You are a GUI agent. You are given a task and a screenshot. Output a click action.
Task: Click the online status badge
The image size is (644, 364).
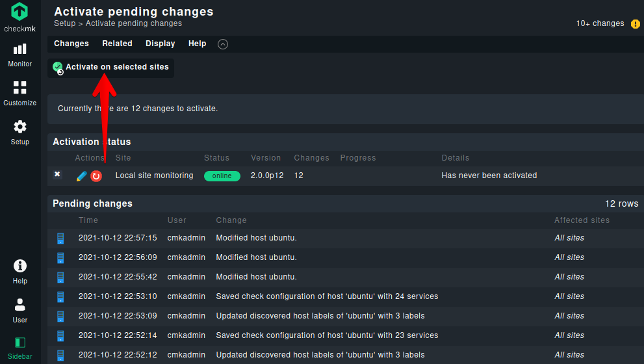click(222, 176)
